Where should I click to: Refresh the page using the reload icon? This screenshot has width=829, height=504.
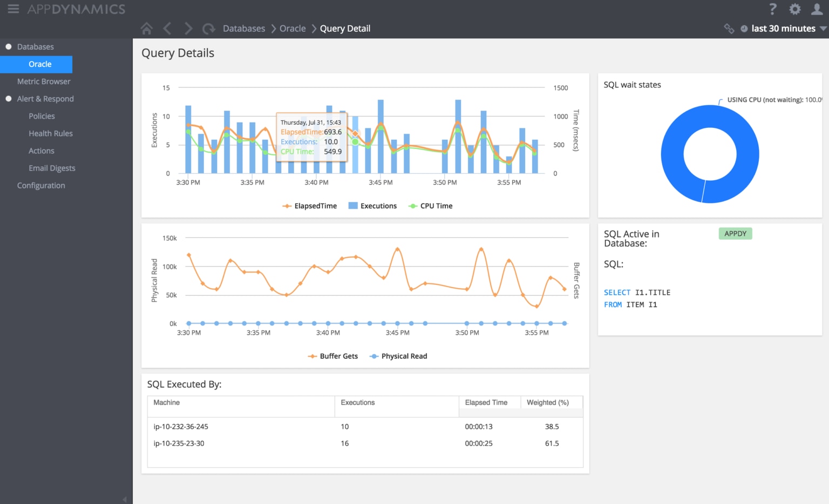[x=209, y=28]
